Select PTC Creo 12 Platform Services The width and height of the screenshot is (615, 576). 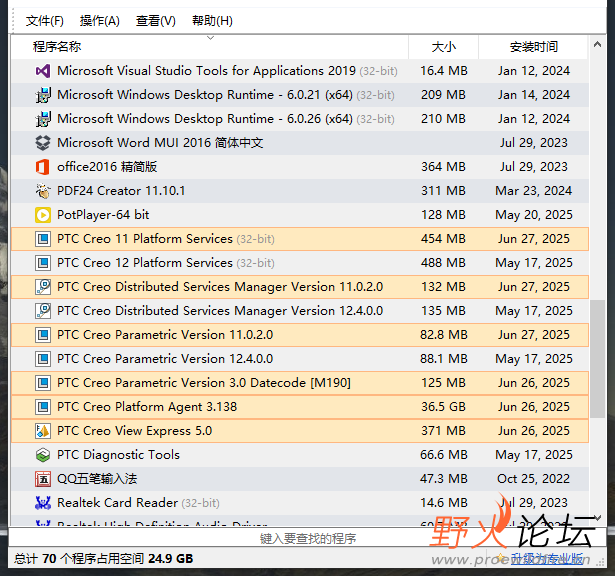(300, 263)
